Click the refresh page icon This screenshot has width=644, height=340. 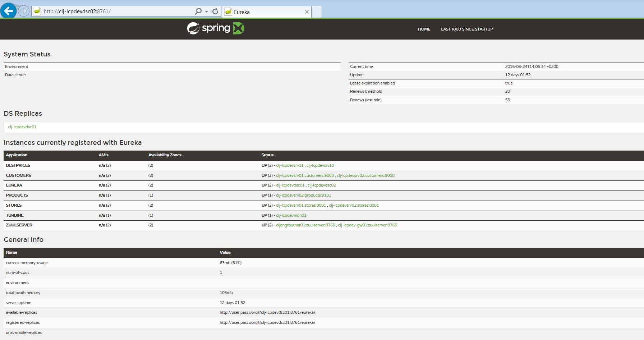coord(215,12)
